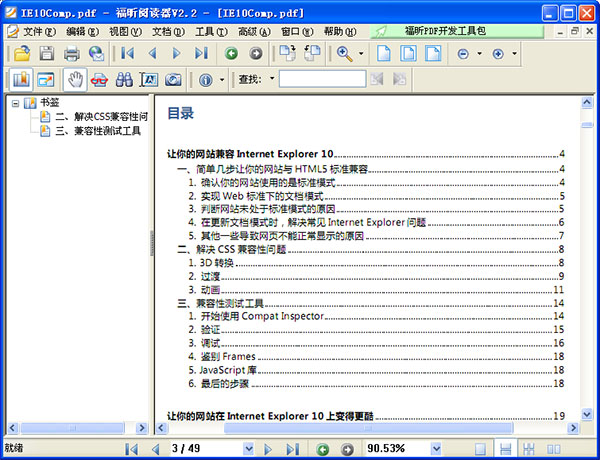Select the zoom magnifier tool
Viewport: 600px width, 460px height.
click(344, 53)
